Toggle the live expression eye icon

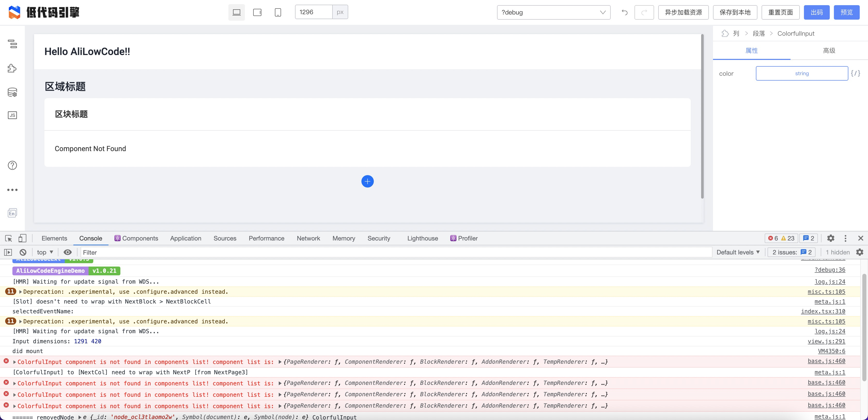(x=68, y=252)
